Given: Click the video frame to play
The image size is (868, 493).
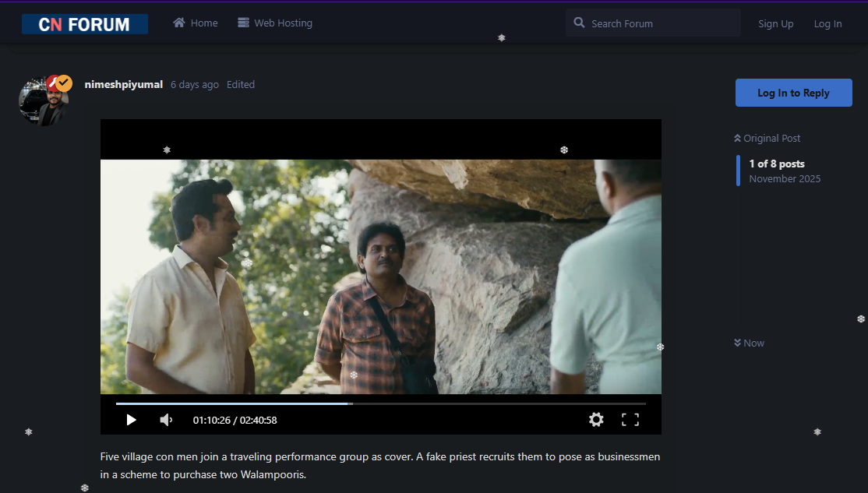Looking at the screenshot, I should [x=381, y=276].
